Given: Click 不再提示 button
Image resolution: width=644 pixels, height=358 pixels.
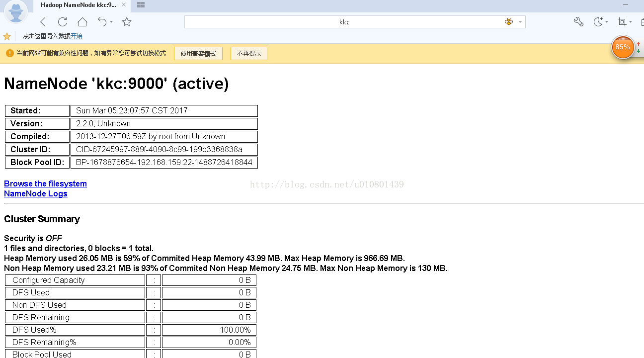Looking at the screenshot, I should [x=249, y=53].
